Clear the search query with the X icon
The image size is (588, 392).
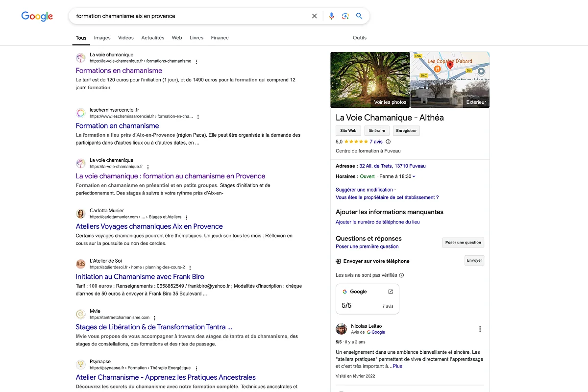coord(314,16)
